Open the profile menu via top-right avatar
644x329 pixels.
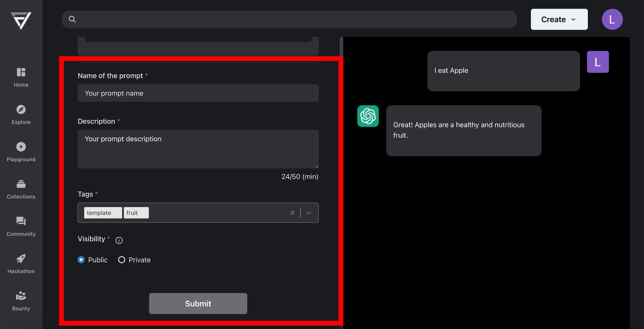612,19
